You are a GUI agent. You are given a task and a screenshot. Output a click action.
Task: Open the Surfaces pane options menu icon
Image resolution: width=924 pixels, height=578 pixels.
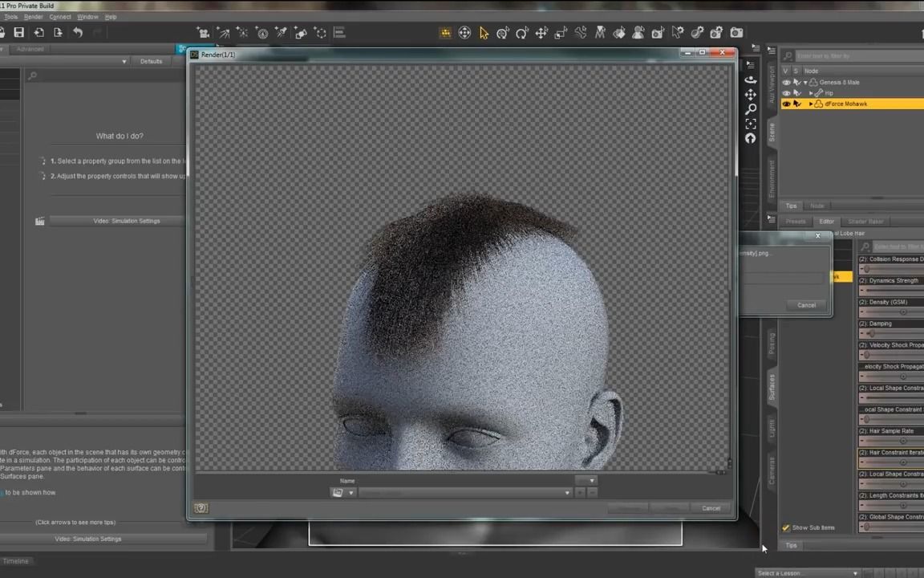click(x=772, y=219)
